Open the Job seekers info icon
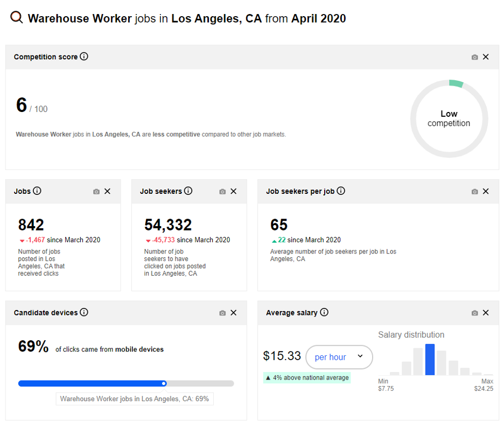Screen dimensions: 504x421 [188, 191]
